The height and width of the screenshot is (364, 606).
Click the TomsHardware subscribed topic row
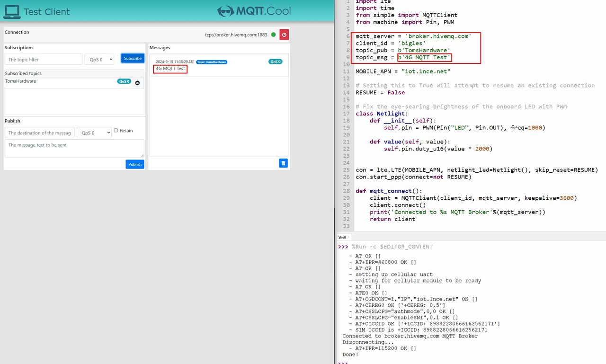[x=74, y=82]
